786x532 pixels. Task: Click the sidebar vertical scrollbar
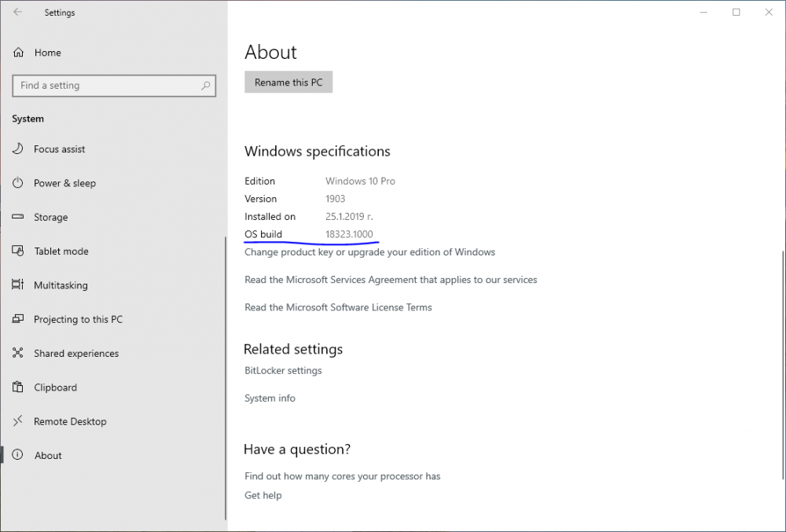[226, 378]
